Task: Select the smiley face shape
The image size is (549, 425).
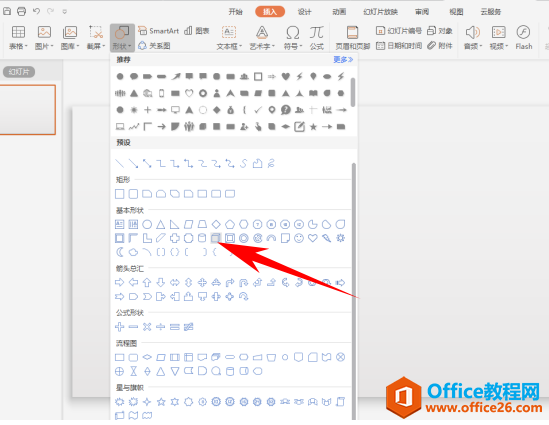Action: [x=299, y=238]
